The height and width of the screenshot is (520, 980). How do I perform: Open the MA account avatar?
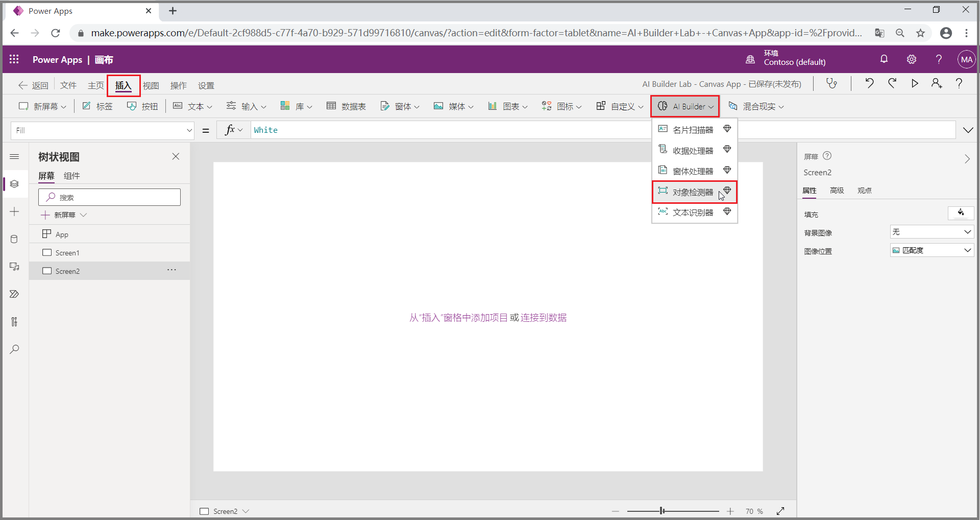click(966, 59)
